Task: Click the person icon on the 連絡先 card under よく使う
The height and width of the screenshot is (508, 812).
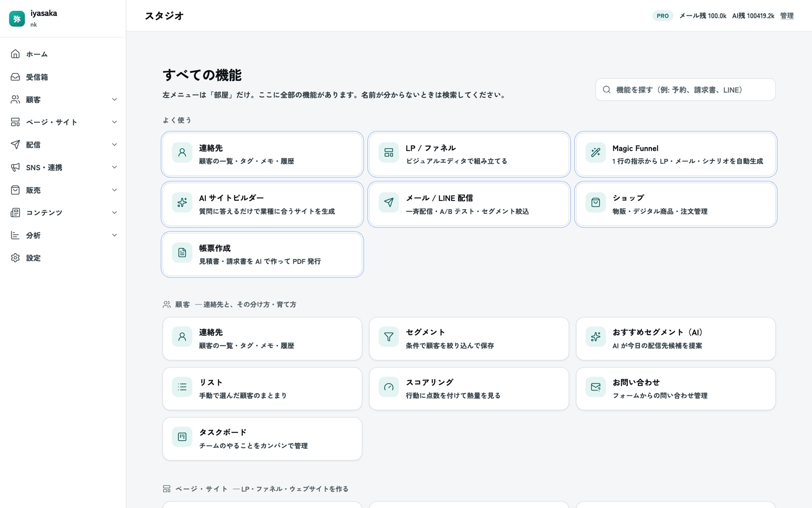Action: [182, 153]
